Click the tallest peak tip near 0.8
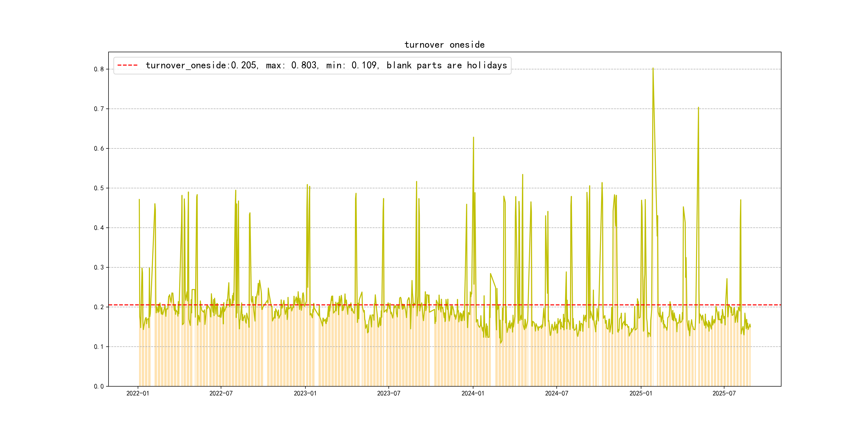Viewport: 868px width, 434px height. tap(653, 68)
